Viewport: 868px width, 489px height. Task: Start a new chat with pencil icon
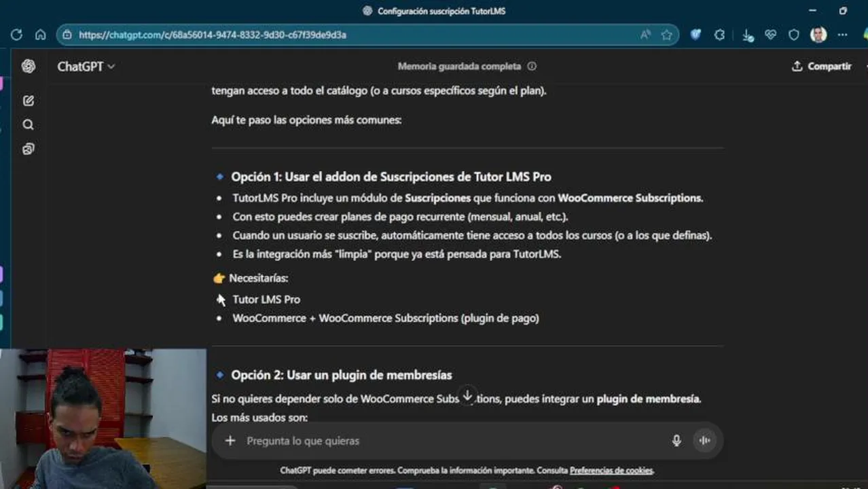click(x=28, y=101)
